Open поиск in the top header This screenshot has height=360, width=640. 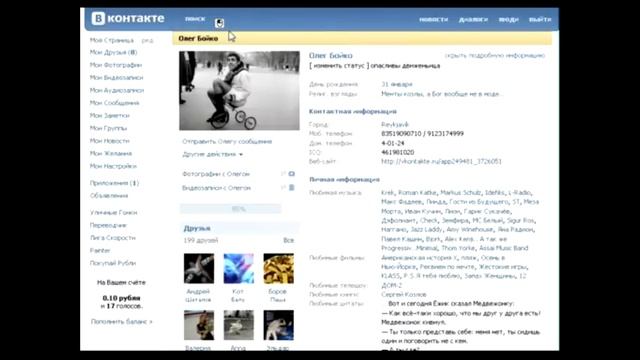195,19
